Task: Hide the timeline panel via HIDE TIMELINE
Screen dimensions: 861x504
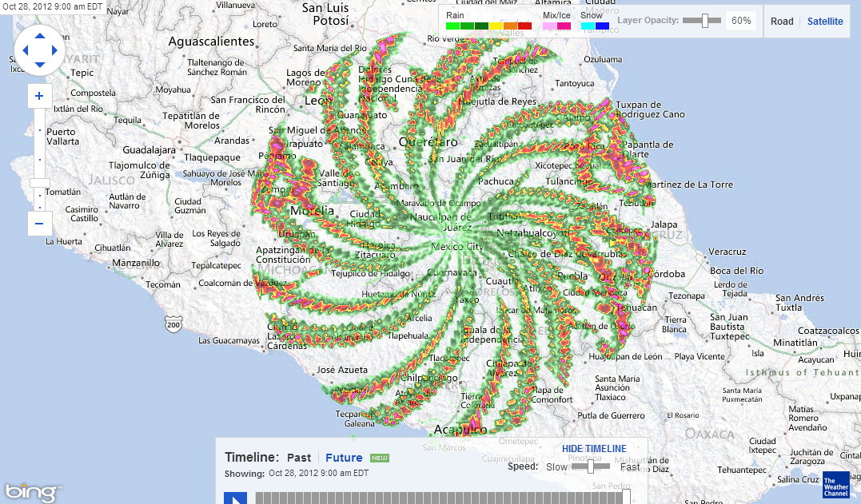Action: point(594,448)
